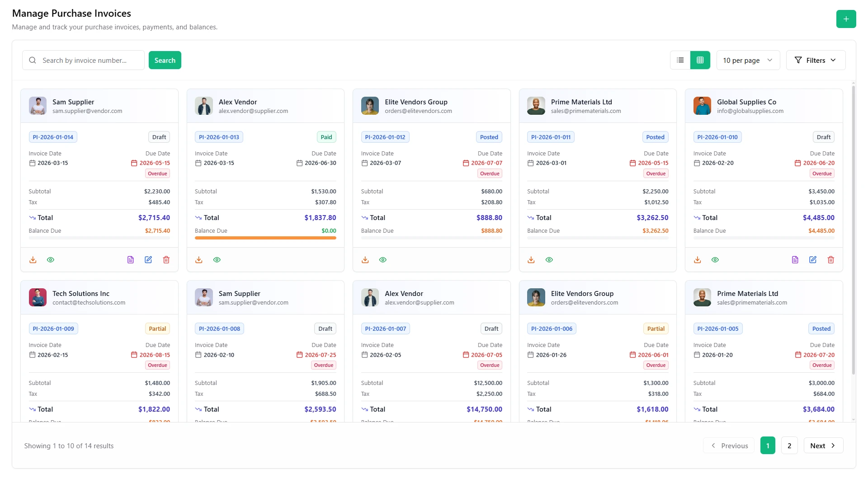The width and height of the screenshot is (868, 488).
Task: Click the balance progress bar on PI-2026-01-010
Action: 764,238
